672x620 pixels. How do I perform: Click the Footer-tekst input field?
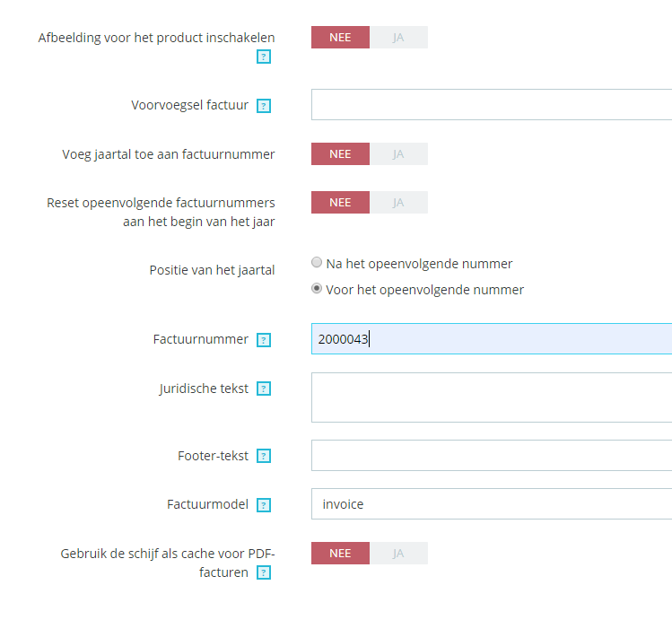click(491, 456)
